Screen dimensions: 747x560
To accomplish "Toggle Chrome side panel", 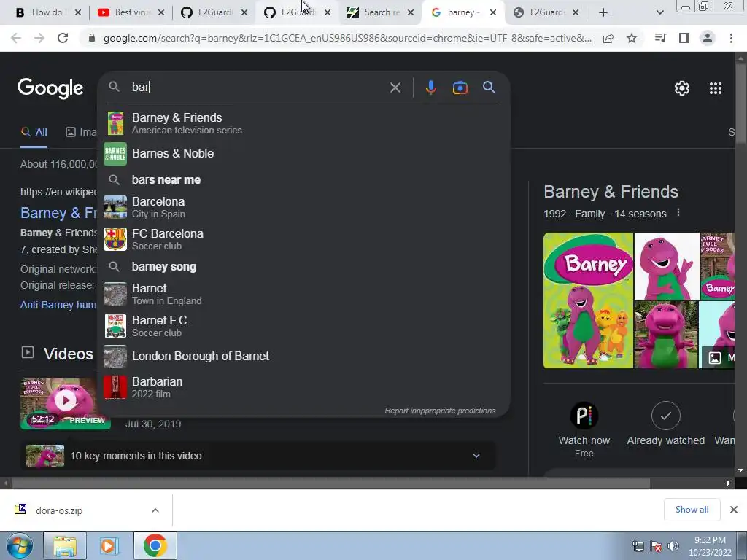I will [684, 38].
